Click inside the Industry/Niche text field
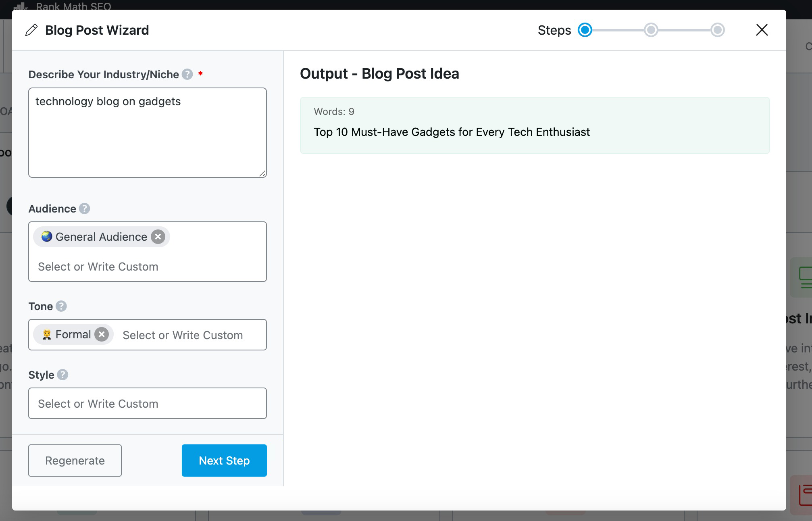This screenshot has width=812, height=521. pyautogui.click(x=148, y=131)
